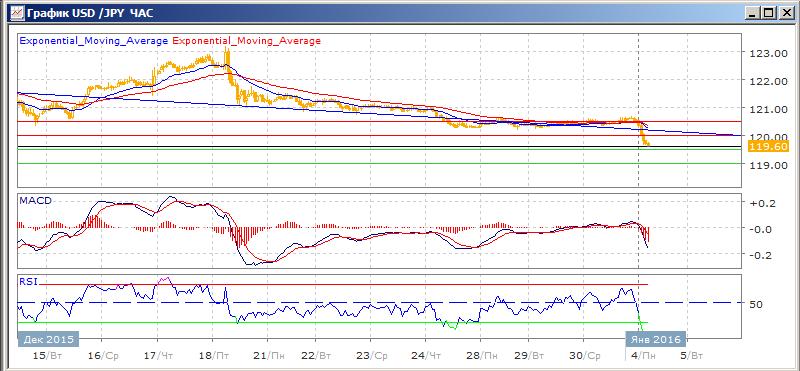This screenshot has width=800, height=371.
Task: Maximize the USD/JPY chart window
Action: 768,13
